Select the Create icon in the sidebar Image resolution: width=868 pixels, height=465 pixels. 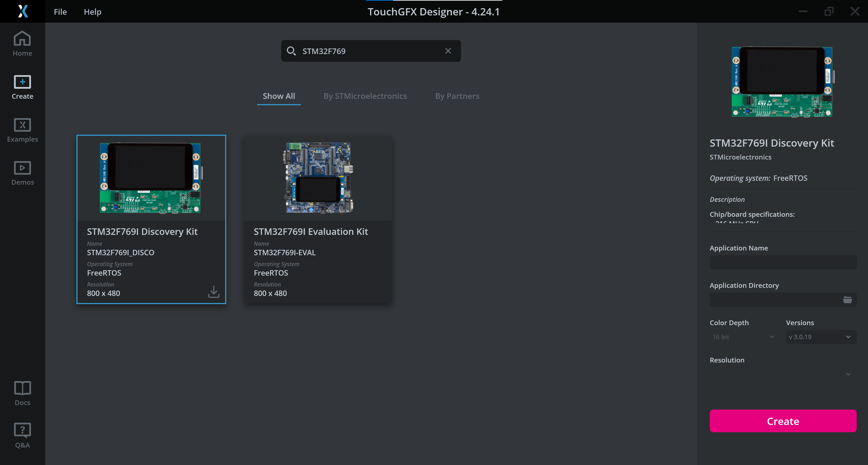pyautogui.click(x=22, y=87)
